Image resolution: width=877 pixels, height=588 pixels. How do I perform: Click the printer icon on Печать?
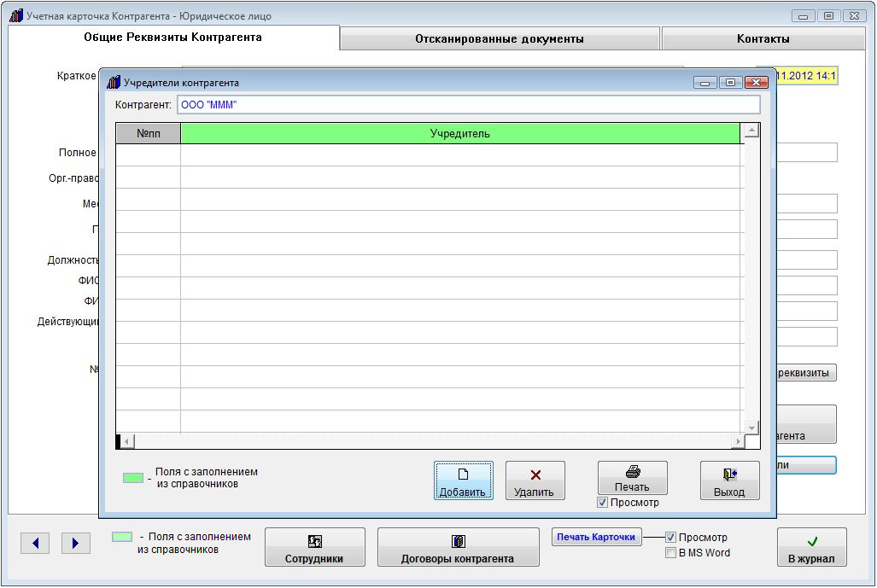point(633,471)
